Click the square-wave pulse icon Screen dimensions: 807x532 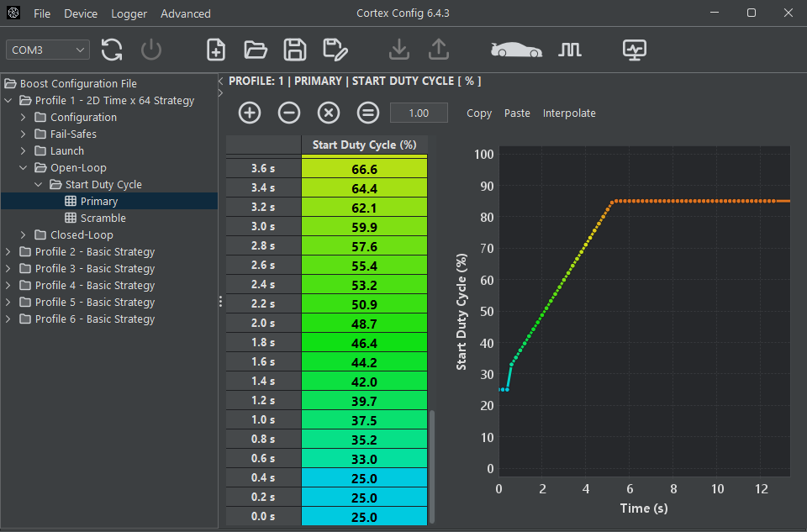click(x=570, y=50)
